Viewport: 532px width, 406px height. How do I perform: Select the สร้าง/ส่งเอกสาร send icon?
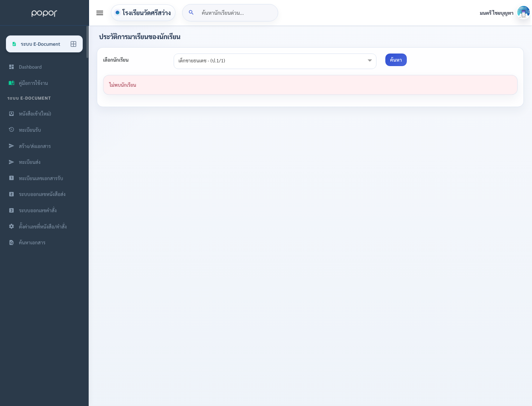pyautogui.click(x=11, y=146)
